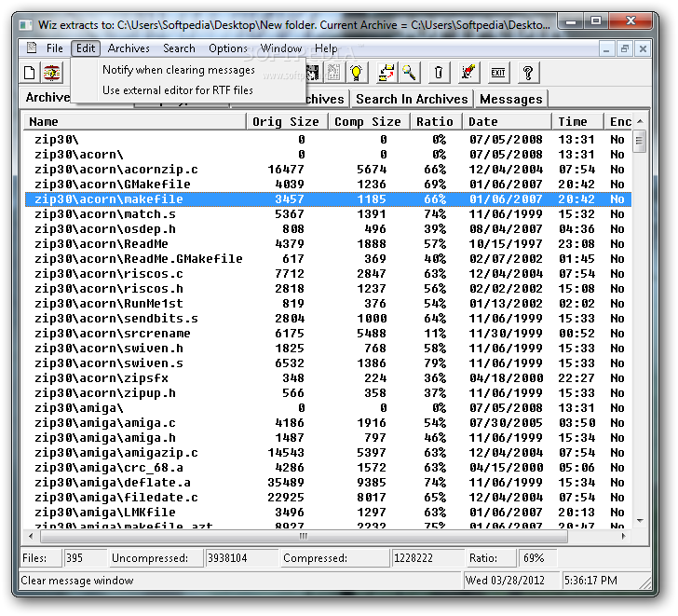Select the zip30\amiga\filedate.c row

point(328,498)
